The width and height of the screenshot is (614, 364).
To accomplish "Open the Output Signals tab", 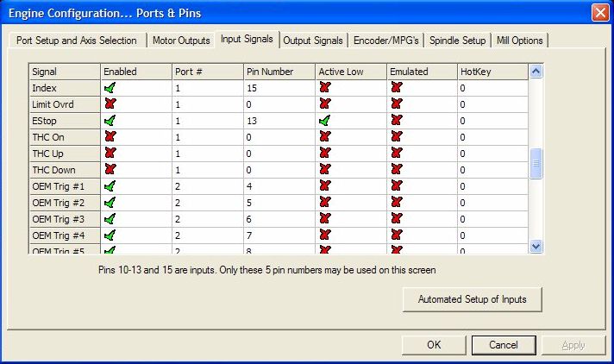I will point(313,41).
